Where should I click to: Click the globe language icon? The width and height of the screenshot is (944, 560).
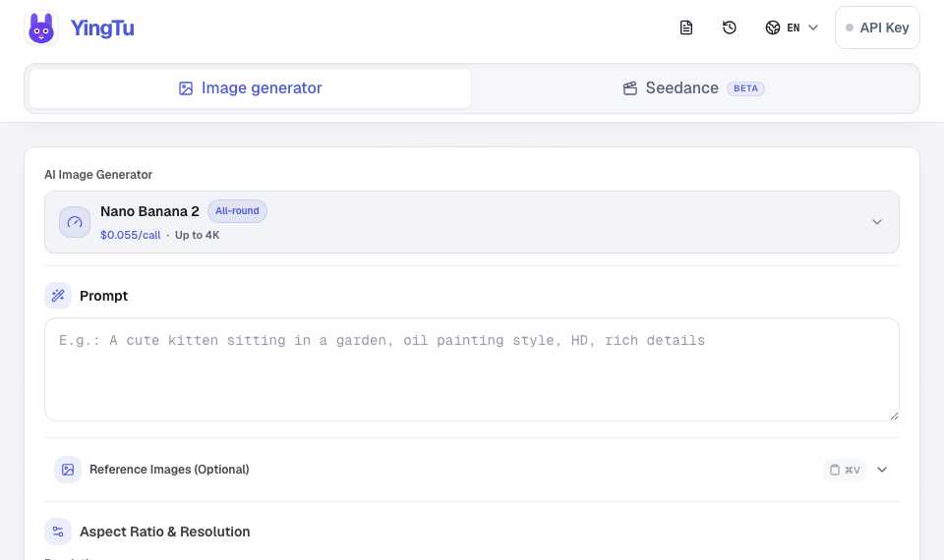tap(773, 28)
